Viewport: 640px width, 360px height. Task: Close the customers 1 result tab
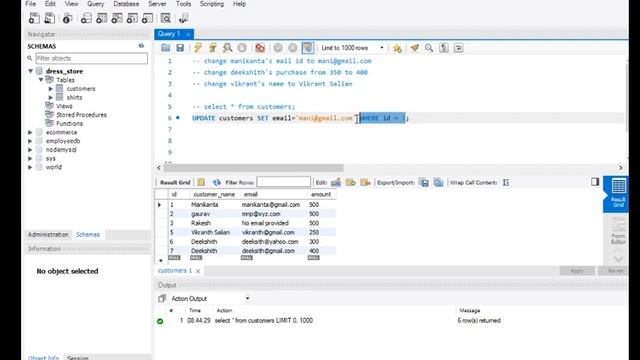pyautogui.click(x=198, y=271)
